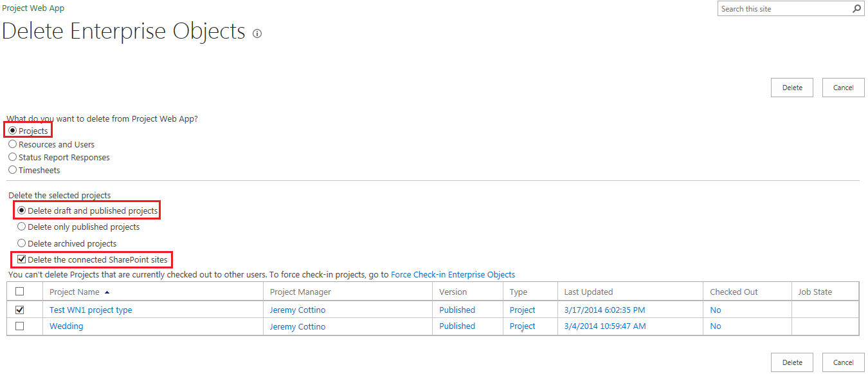Image resolution: width=868 pixels, height=374 pixels.
Task: Select Resources and Users option
Action: click(x=12, y=144)
